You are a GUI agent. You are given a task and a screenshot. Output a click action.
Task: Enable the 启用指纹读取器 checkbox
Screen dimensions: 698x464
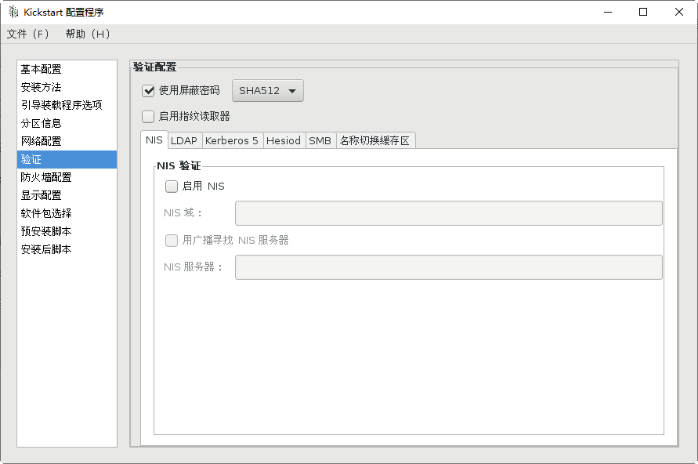[x=148, y=117]
